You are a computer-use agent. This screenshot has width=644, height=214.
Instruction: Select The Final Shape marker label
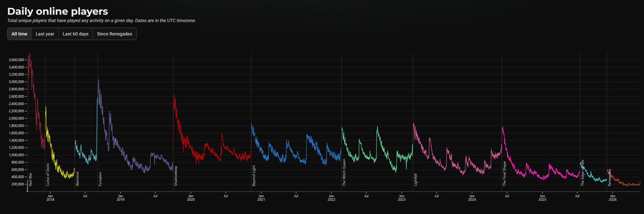click(x=504, y=174)
